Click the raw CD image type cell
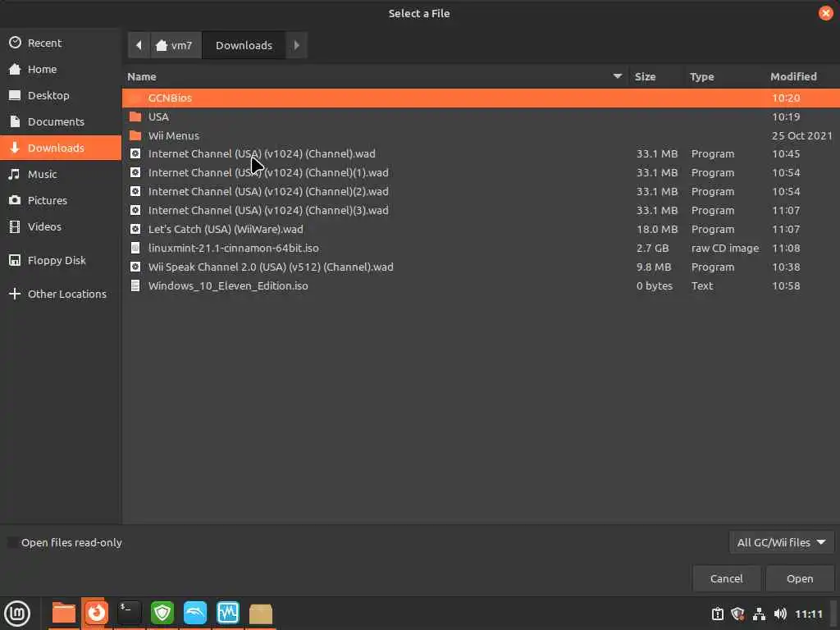 tap(725, 248)
